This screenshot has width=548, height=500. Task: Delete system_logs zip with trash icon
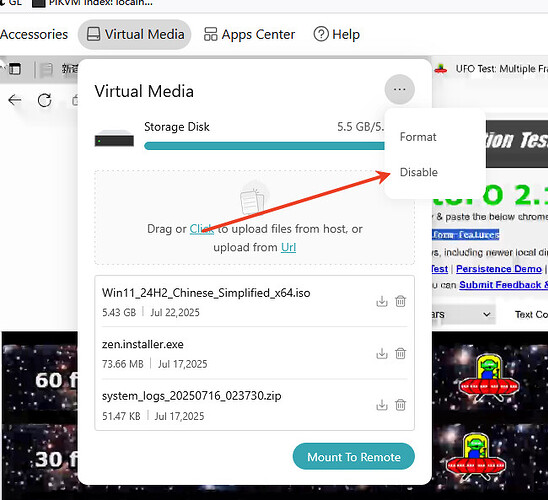[x=401, y=405]
